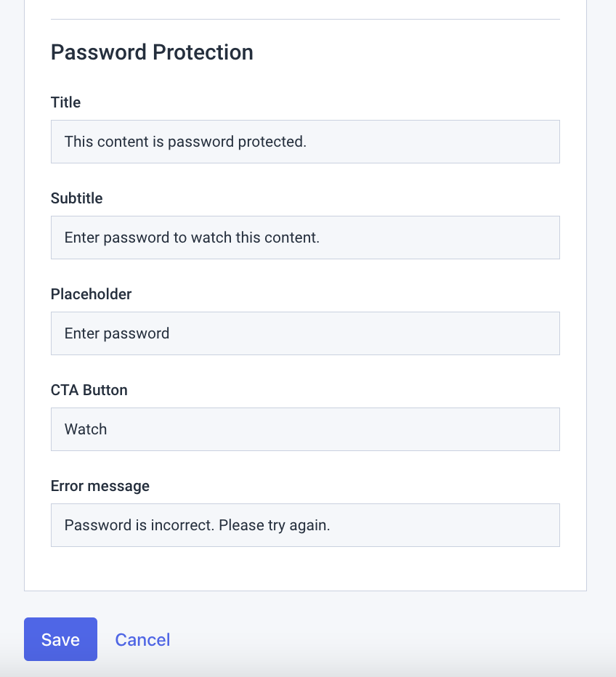Click the word 'Watch' in CTA field

(86, 429)
